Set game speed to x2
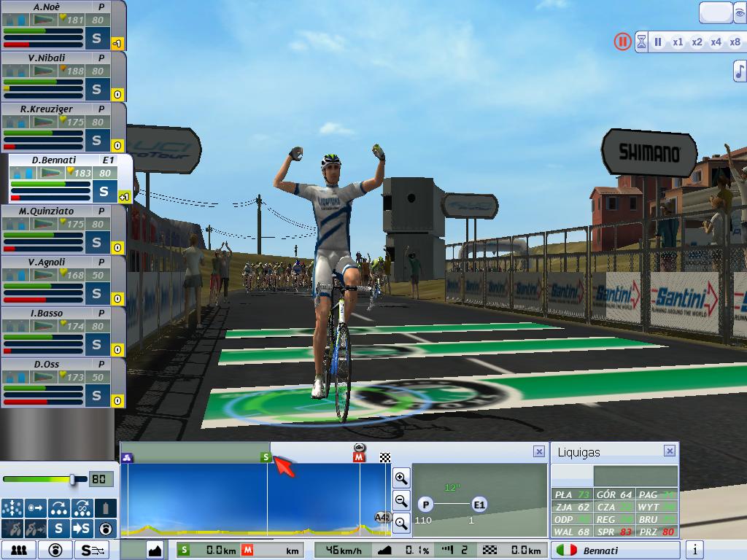This screenshot has height=560, width=747. (697, 42)
